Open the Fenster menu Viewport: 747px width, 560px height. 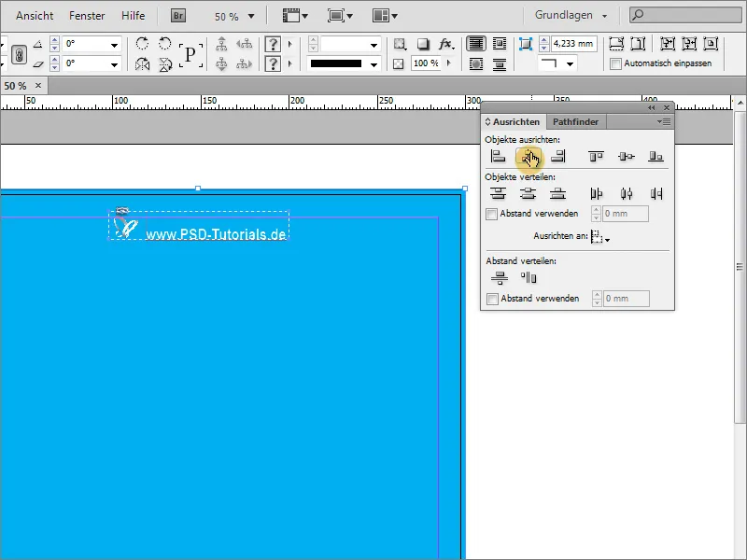pyautogui.click(x=87, y=16)
